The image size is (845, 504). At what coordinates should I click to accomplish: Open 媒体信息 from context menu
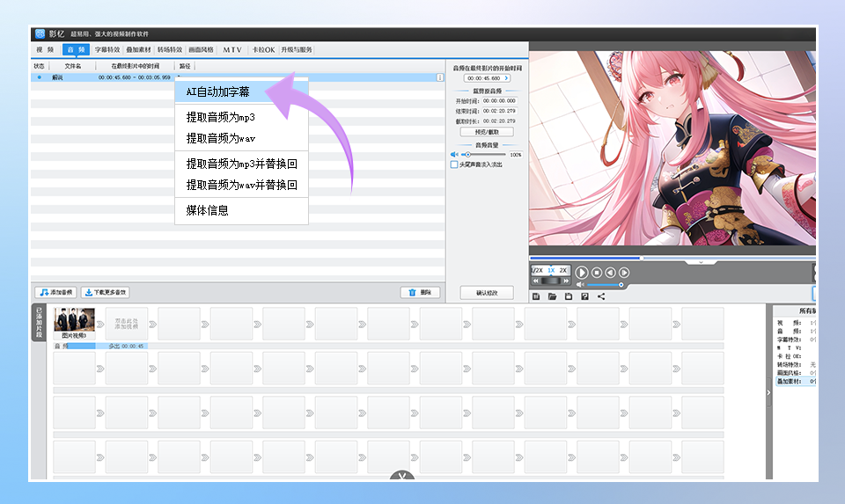(241, 210)
